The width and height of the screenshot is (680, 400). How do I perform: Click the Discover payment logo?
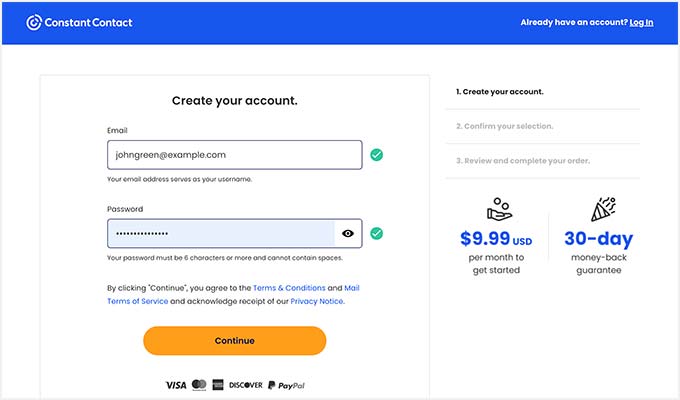click(246, 385)
